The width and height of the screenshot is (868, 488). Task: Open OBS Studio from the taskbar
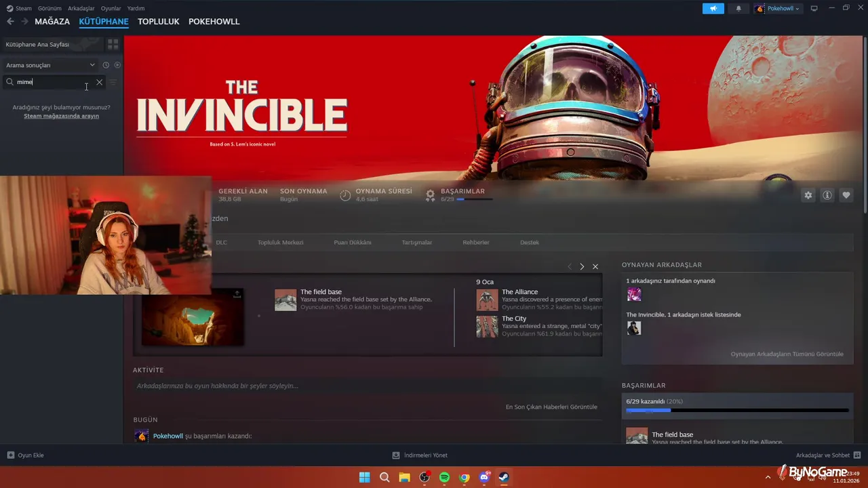425,477
